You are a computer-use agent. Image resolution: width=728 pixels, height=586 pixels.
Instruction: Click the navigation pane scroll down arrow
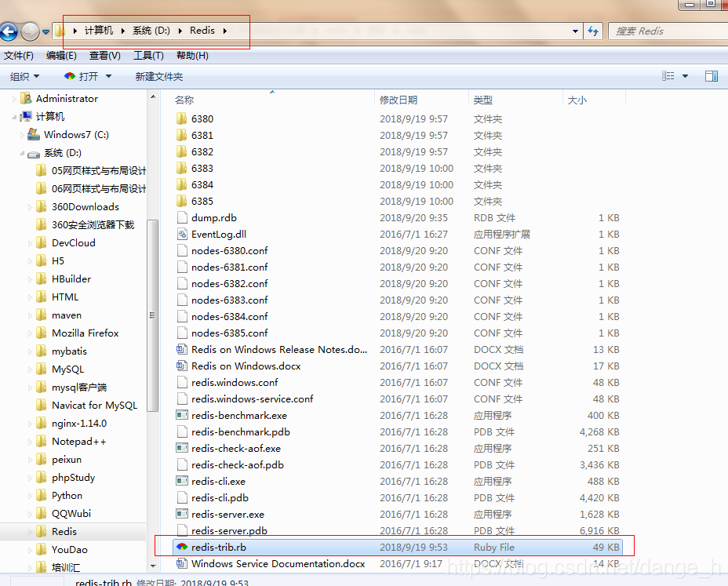pos(153,566)
